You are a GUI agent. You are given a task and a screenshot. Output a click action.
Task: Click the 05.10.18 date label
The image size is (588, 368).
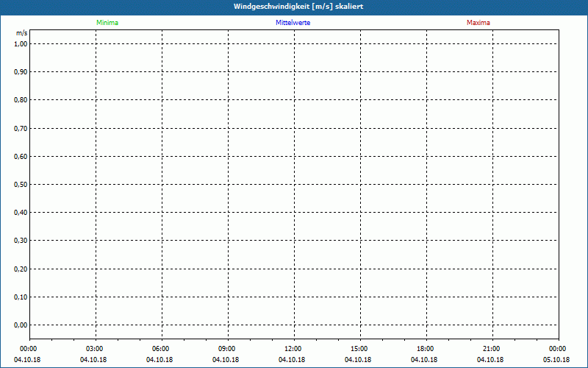click(x=556, y=360)
